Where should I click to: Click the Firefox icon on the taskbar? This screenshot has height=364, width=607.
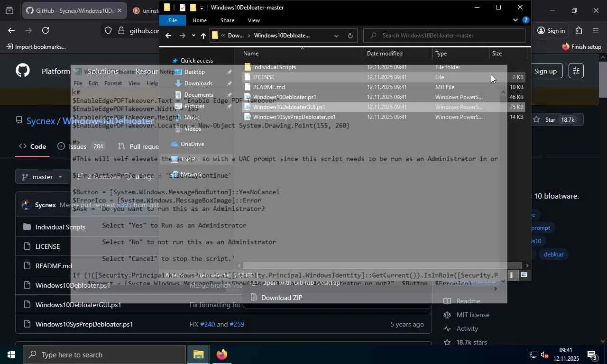tap(221, 355)
